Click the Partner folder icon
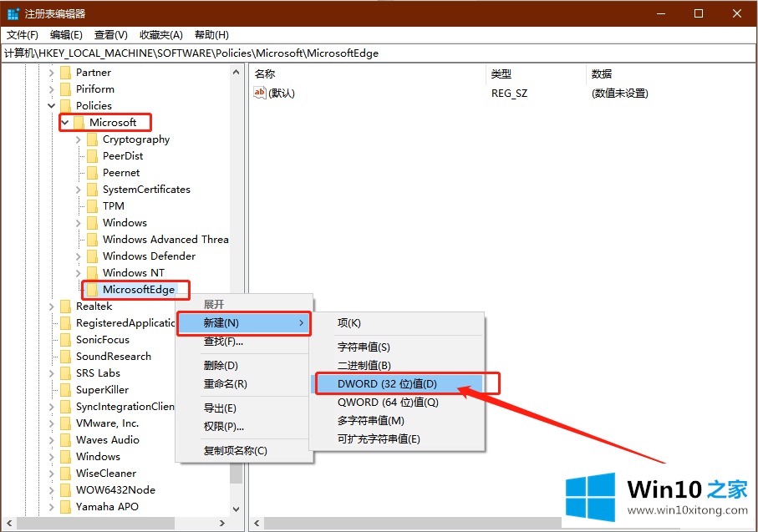The height and width of the screenshot is (532, 758). tap(65, 73)
